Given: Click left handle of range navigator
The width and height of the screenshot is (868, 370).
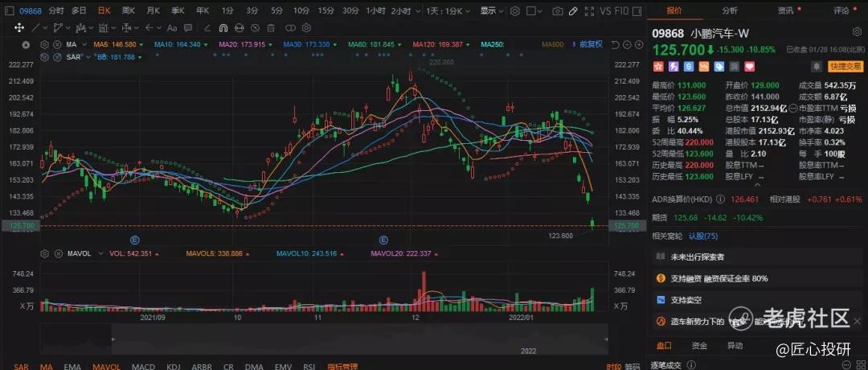Looking at the screenshot, I should (x=113, y=339).
